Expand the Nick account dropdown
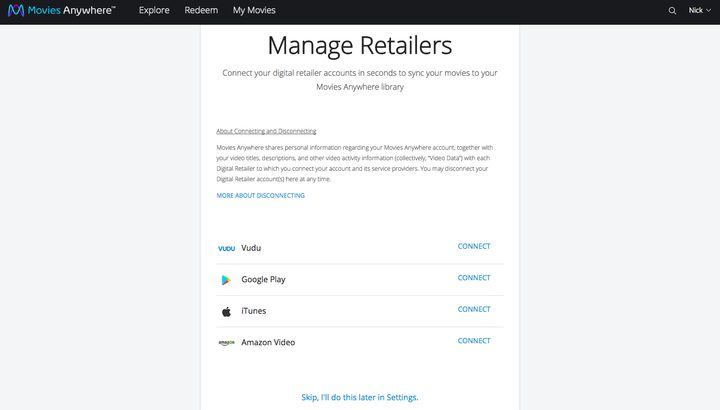Image resolution: width=720 pixels, height=410 pixels. click(699, 10)
